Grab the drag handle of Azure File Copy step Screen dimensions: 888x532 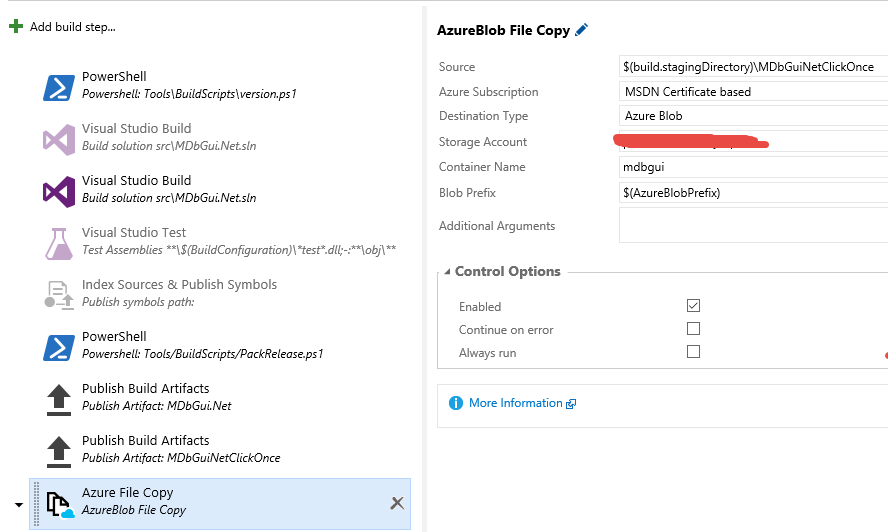tap(37, 504)
